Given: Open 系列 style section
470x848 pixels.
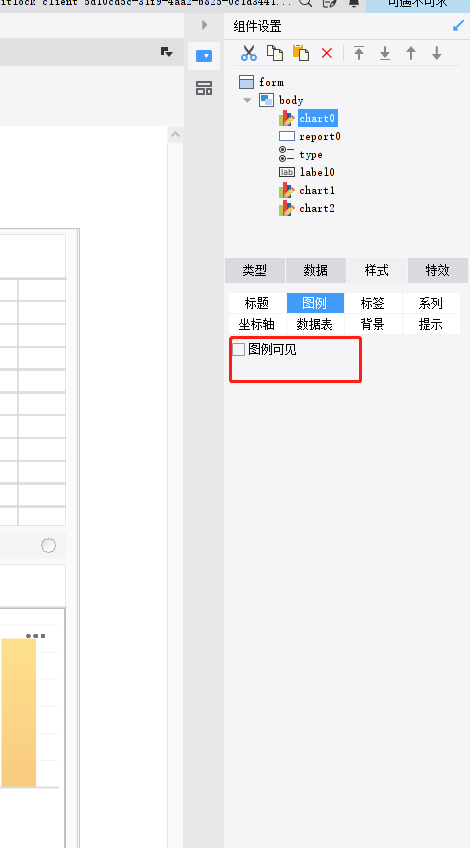Looking at the screenshot, I should click(431, 303).
